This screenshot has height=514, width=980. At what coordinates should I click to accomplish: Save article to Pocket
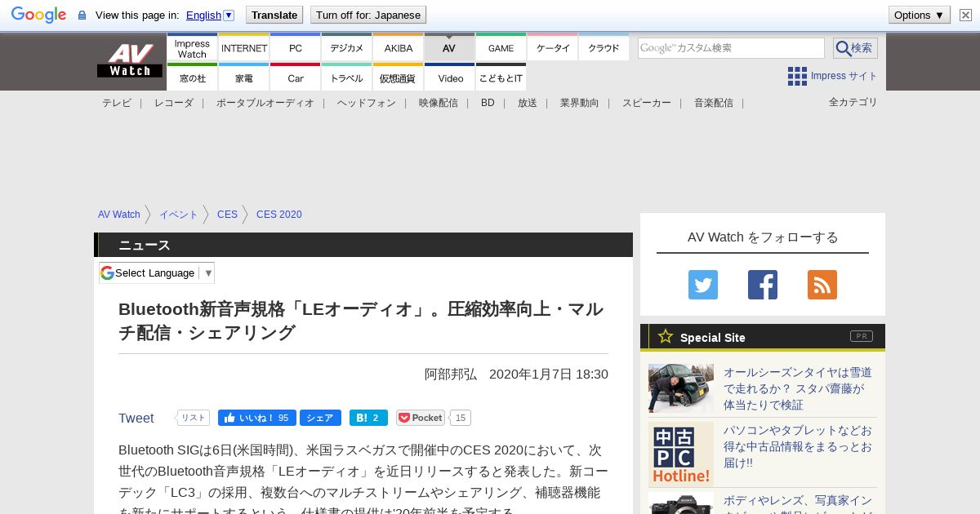pos(421,418)
